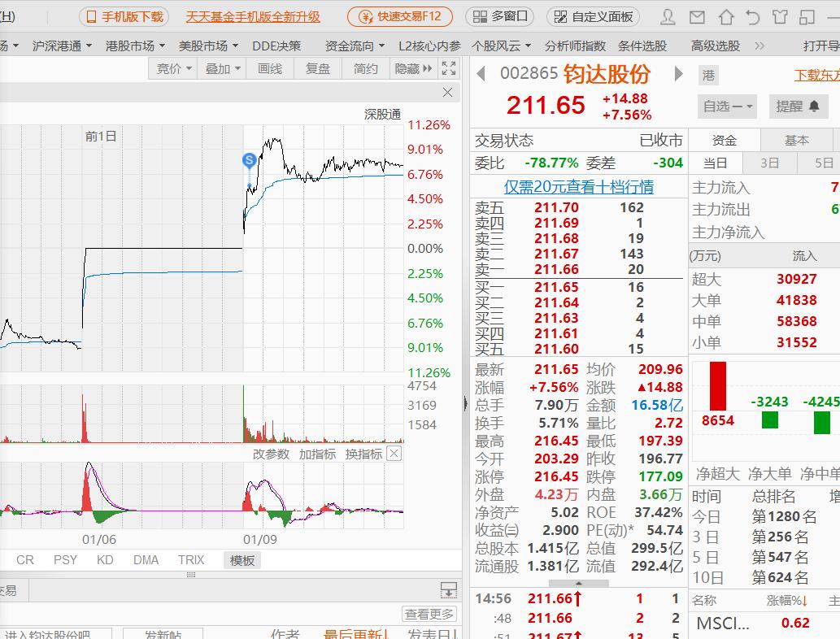Screen dimensions: 840x639
Task: Click the 金额 value 16.58亿
Action: coord(657,405)
